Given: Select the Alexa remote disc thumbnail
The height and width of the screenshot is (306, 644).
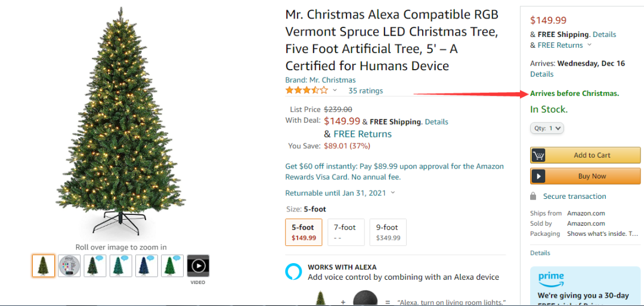Looking at the screenshot, I should (69, 266).
